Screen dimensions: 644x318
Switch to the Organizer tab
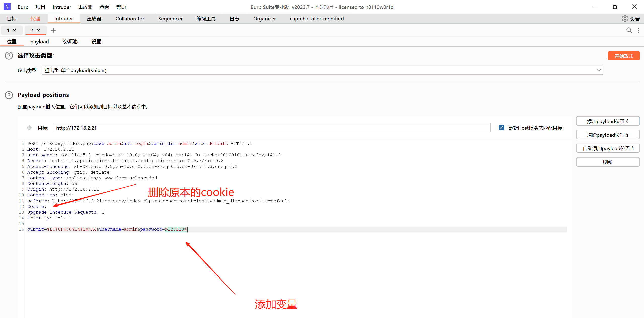pyautogui.click(x=264, y=19)
